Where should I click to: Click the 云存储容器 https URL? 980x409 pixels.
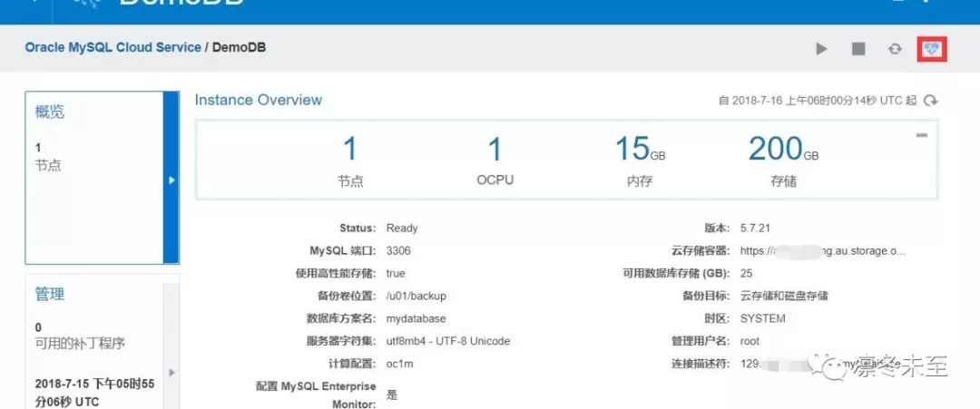(x=822, y=251)
